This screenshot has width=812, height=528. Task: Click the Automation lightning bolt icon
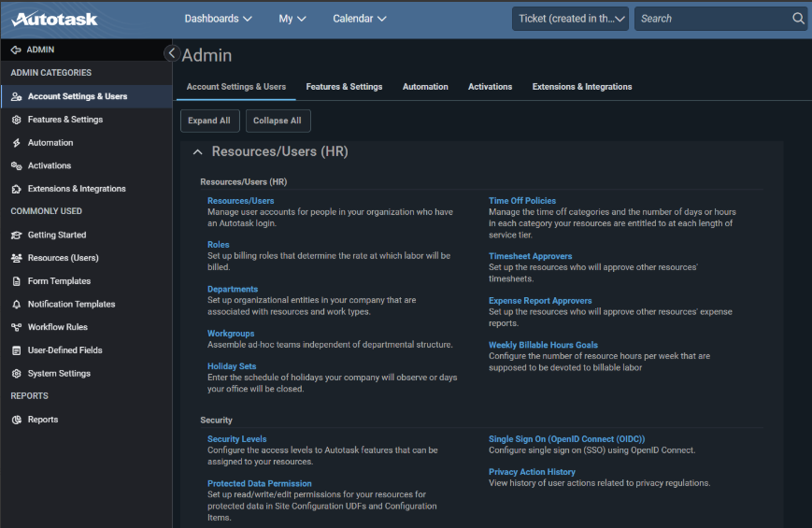tap(17, 142)
